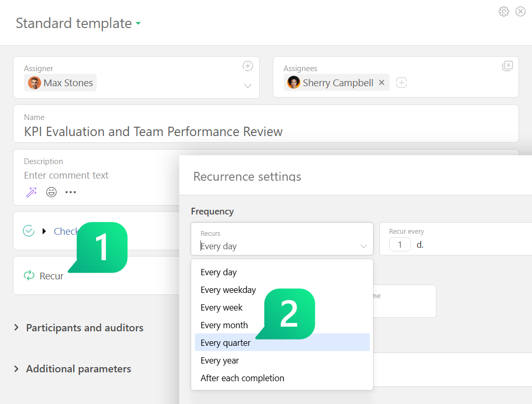Click Max Stones avatar chip

point(60,83)
